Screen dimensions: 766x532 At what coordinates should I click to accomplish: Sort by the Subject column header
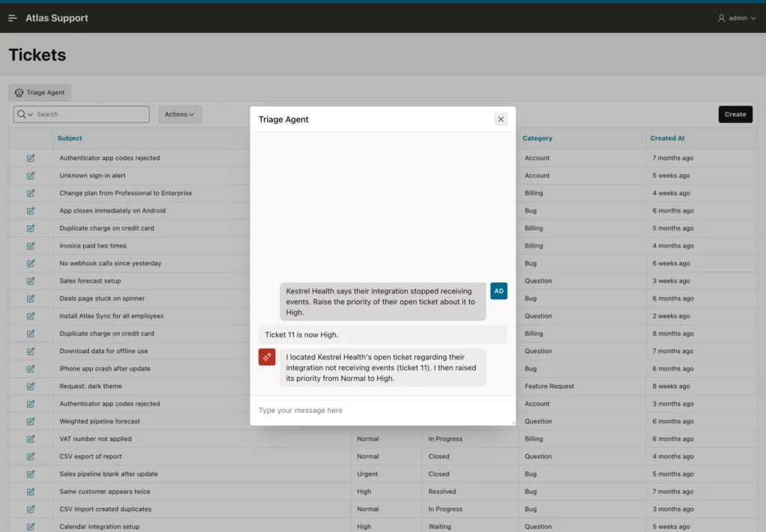pos(70,138)
